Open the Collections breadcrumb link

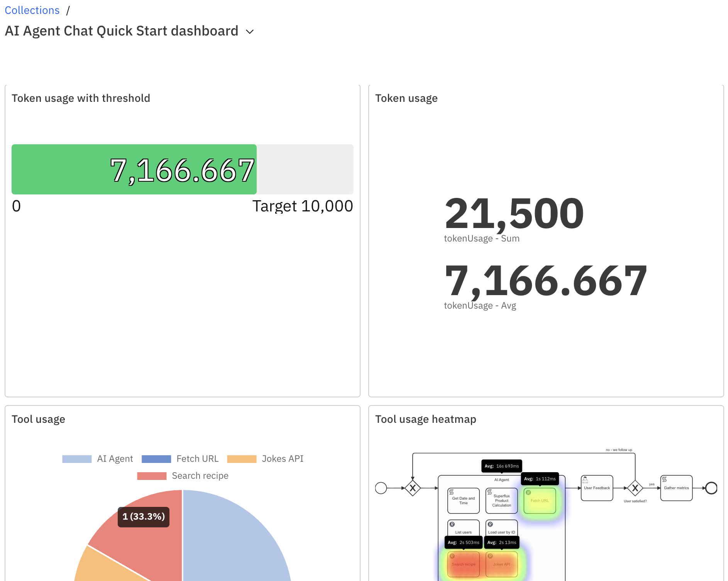[x=32, y=10]
